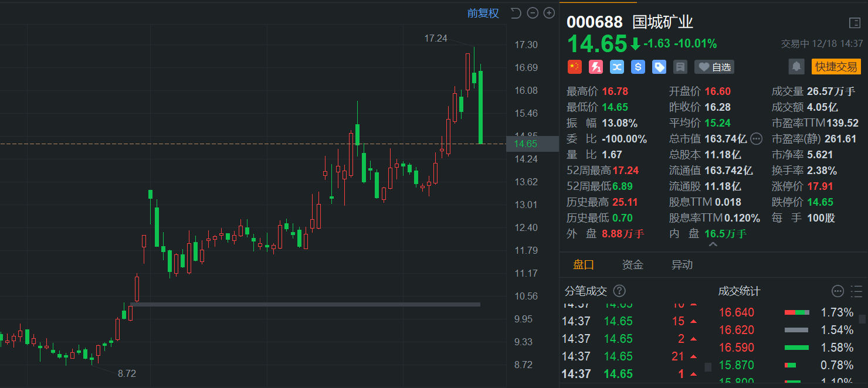Screen dimensions: 868x388
Task: Open more options for 成交统计
Action: pyautogui.click(x=838, y=291)
